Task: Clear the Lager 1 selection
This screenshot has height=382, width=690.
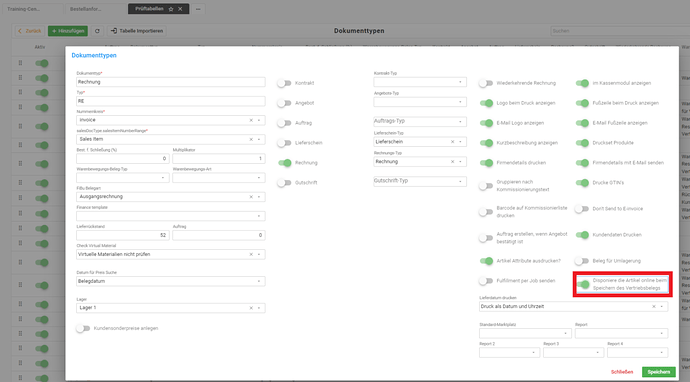Action: [251, 308]
